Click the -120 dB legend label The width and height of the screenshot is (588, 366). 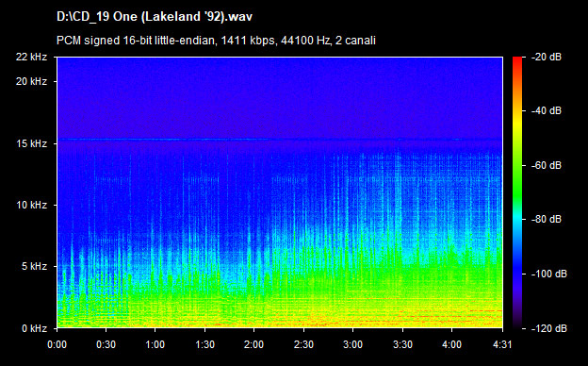pos(549,328)
